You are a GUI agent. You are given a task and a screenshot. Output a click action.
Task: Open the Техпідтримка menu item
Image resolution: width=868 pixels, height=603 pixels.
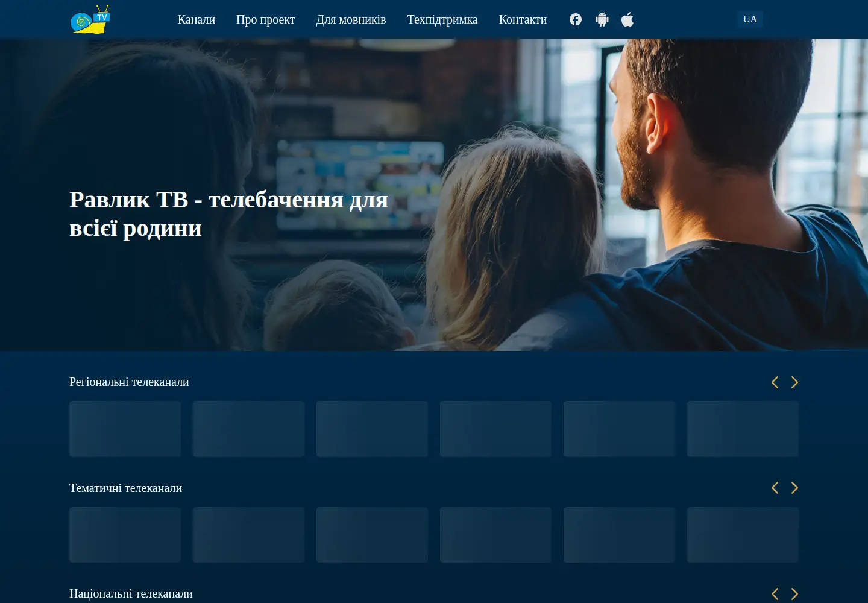point(442,19)
